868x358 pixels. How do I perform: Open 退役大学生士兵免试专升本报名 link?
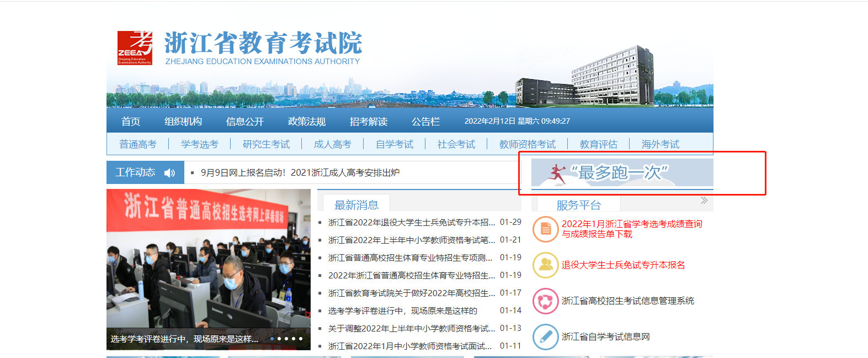[x=624, y=265]
